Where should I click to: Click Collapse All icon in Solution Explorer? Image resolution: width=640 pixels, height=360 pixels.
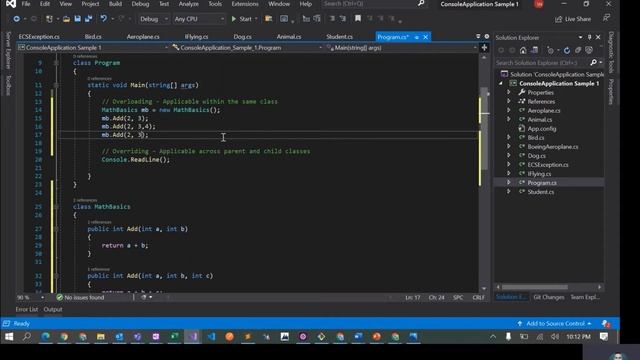578,50
